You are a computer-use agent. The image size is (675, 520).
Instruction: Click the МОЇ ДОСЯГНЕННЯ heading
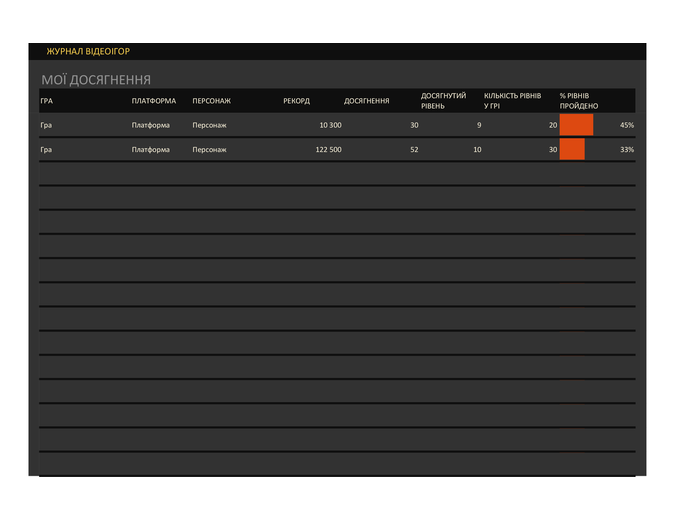tap(96, 80)
